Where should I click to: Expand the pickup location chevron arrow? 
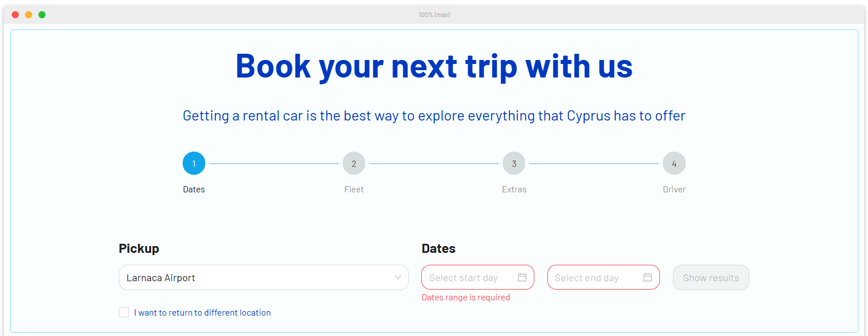(x=398, y=277)
